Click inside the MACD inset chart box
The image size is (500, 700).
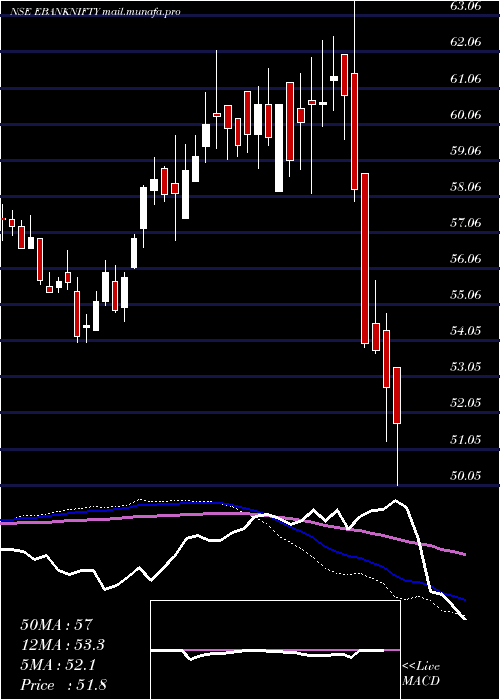click(275, 650)
